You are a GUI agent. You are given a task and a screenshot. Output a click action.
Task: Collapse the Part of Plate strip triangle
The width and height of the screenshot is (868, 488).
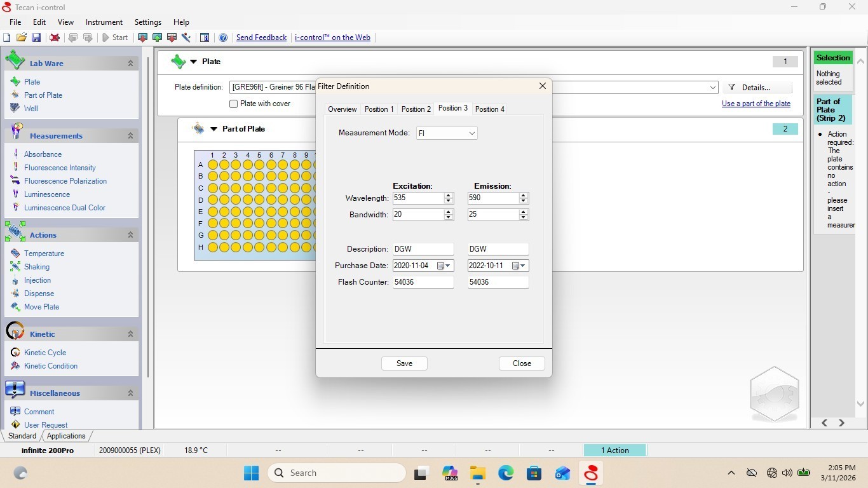point(214,129)
